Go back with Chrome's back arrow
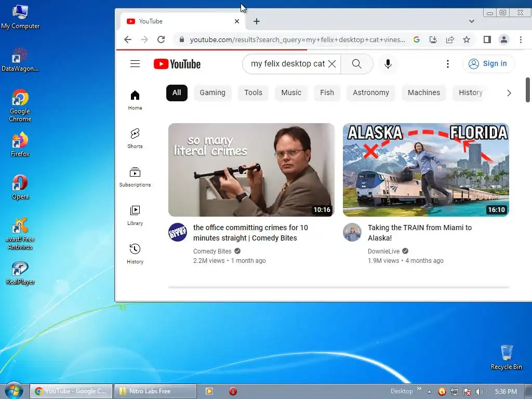 [x=128, y=39]
